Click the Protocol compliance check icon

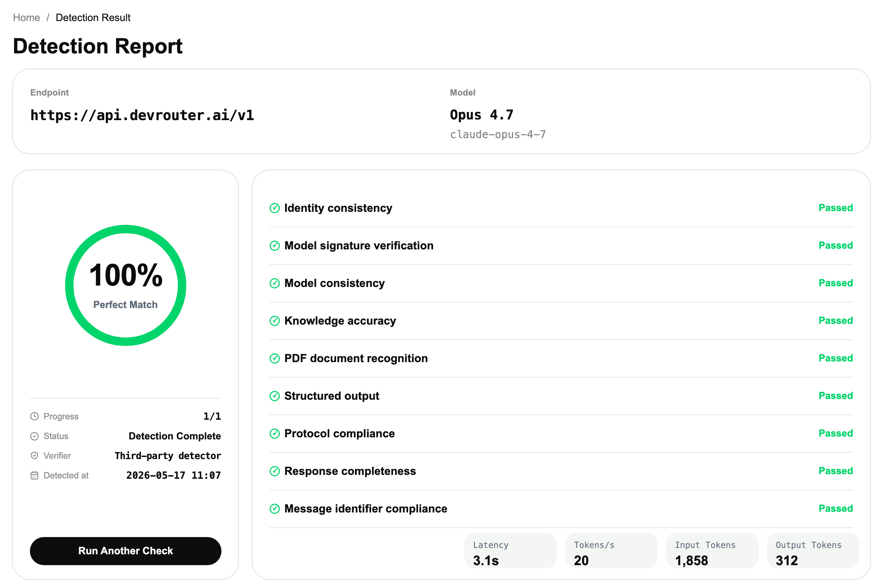pos(275,433)
